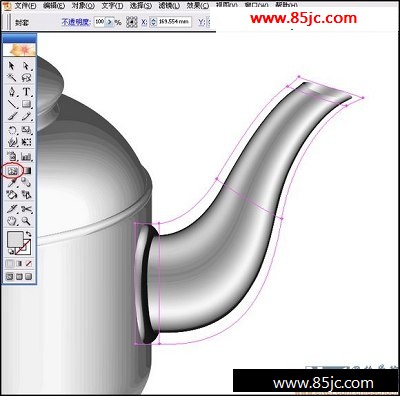Choose the Magic Wand tool
This screenshot has width=400, height=396.
tap(12, 78)
